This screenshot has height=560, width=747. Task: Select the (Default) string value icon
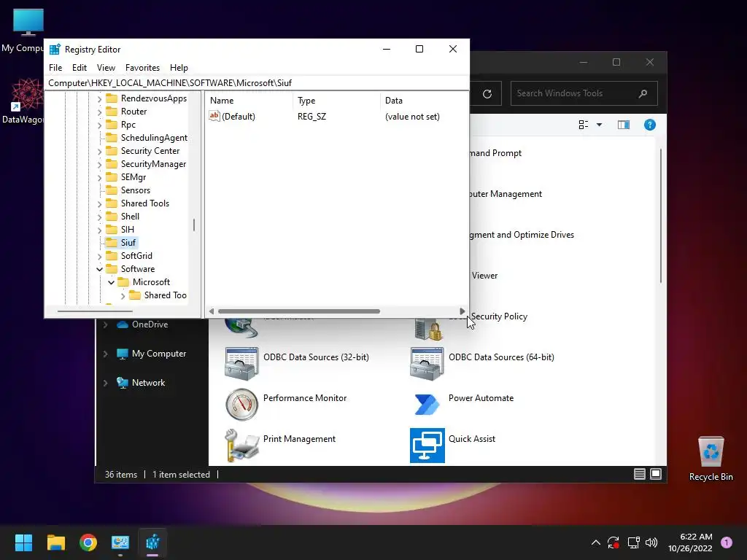pyautogui.click(x=214, y=116)
